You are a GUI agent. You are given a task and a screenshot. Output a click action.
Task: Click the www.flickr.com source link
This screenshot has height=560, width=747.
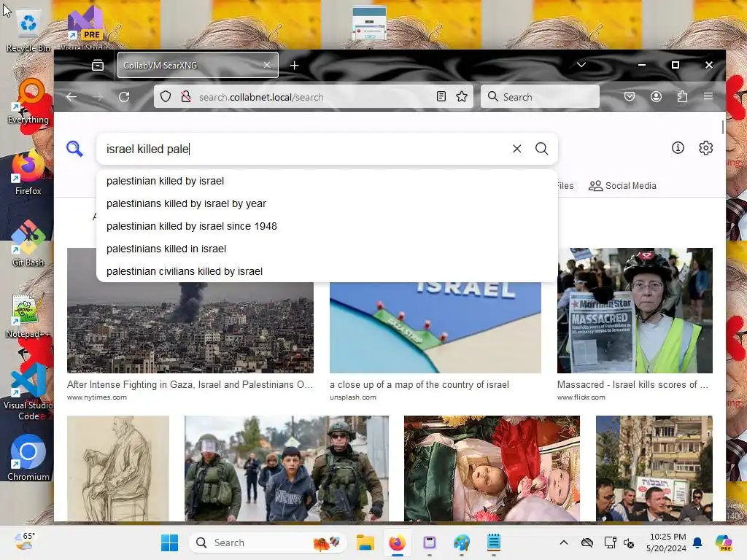tap(581, 397)
